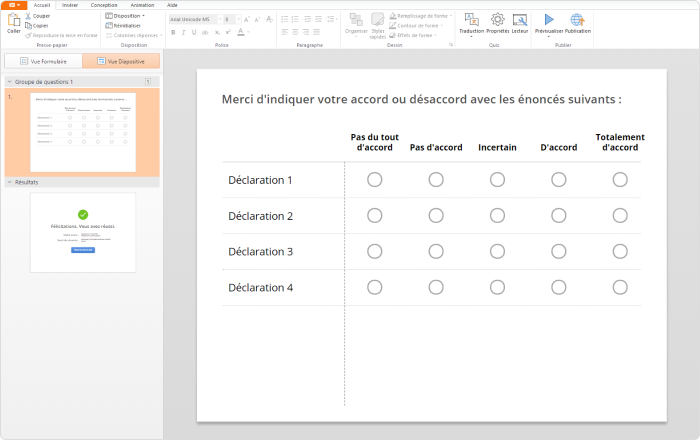Switch to the Insérer ribbon tab
The height and width of the screenshot is (441, 700).
70,5
